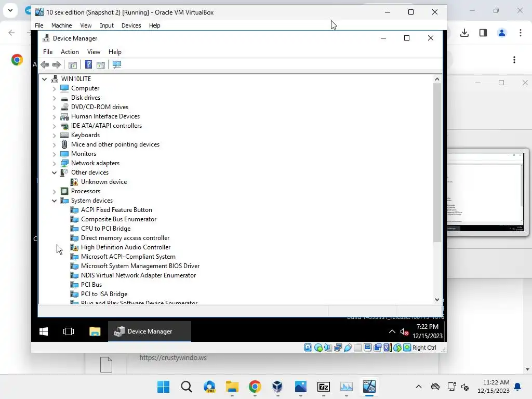The width and height of the screenshot is (532, 399).
Task: Open 7-Zip from host taskbar
Action: [323, 387]
